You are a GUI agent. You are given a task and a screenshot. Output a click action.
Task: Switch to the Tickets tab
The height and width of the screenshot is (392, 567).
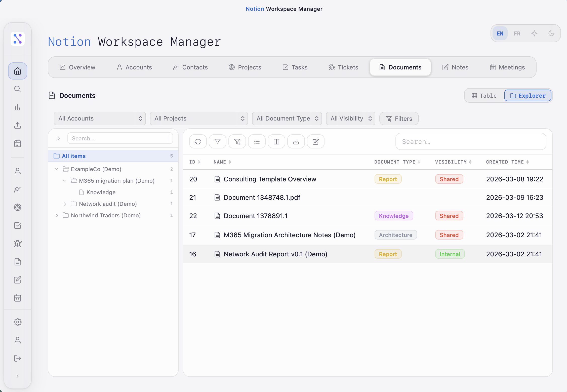click(x=343, y=67)
